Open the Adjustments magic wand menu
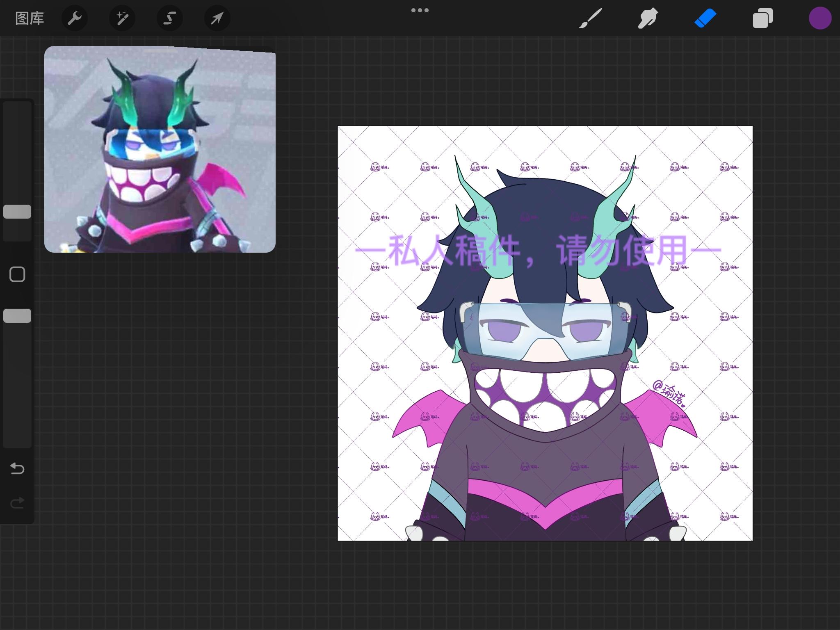Screen dimensions: 840x630 pos(122,18)
